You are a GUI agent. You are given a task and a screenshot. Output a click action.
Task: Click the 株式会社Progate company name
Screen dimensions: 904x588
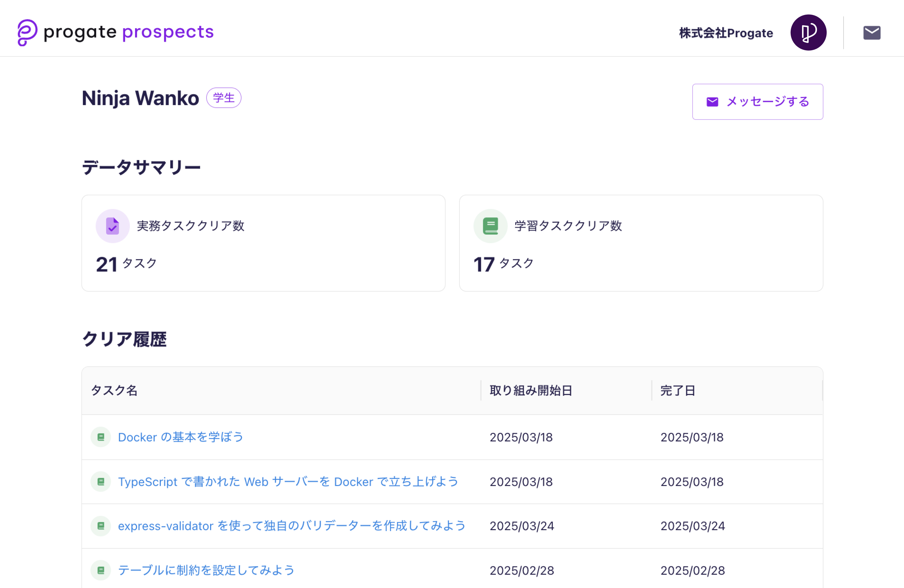point(726,33)
